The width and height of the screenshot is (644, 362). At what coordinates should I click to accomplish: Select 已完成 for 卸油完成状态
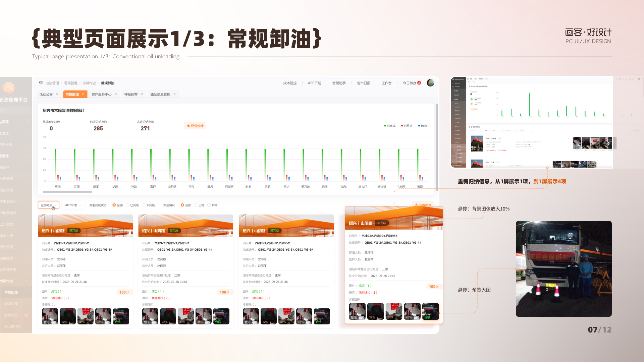(x=132, y=205)
